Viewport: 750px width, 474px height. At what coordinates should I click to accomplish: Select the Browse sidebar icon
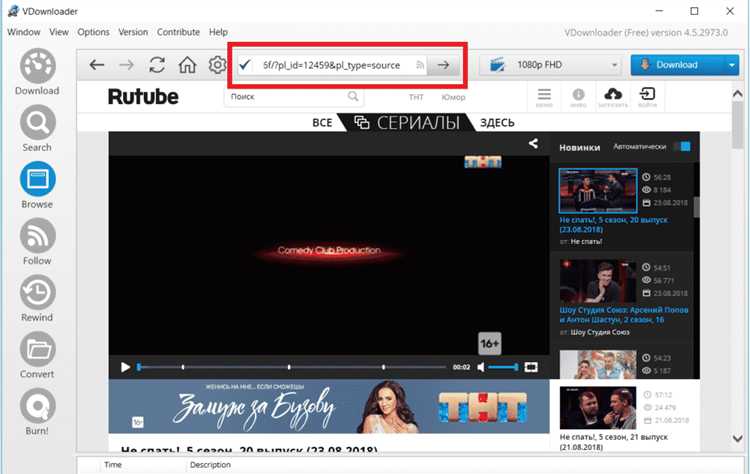[37, 179]
